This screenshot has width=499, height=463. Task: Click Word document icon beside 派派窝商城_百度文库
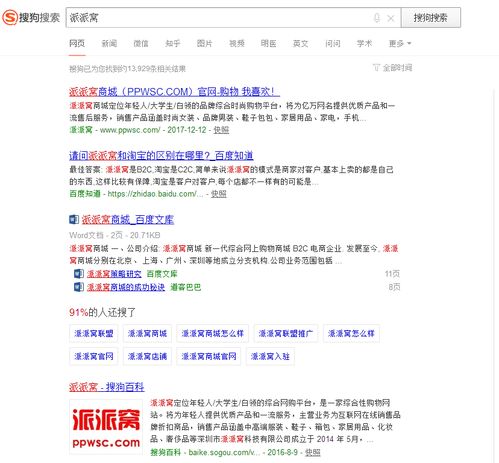(x=74, y=219)
